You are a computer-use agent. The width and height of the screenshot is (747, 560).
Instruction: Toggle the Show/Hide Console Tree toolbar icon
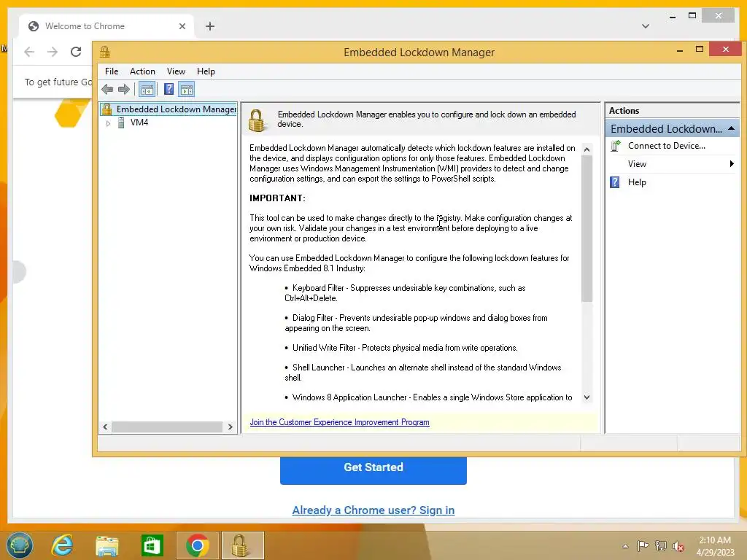(x=147, y=89)
